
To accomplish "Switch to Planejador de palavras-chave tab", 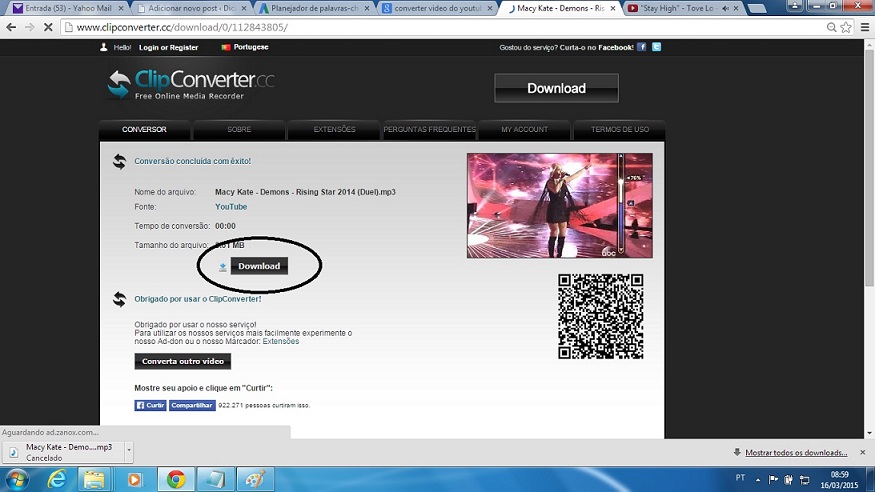I will click(314, 8).
